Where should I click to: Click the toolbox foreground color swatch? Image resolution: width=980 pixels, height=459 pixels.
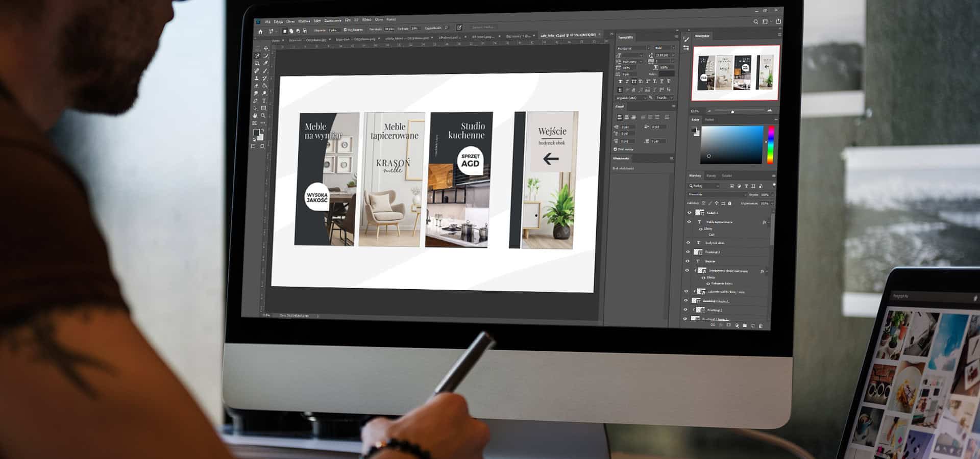point(256,133)
